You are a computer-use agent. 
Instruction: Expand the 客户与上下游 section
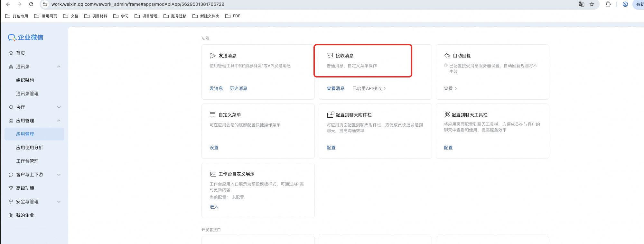(x=59, y=175)
